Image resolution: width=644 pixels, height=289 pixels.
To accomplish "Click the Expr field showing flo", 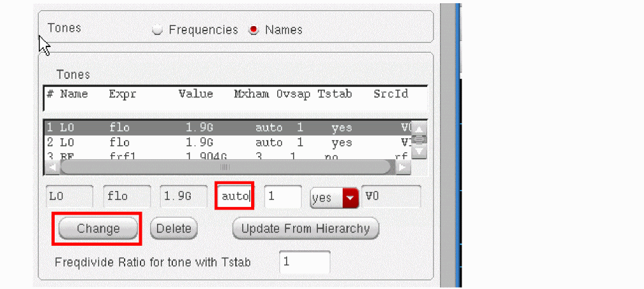I will (127, 197).
